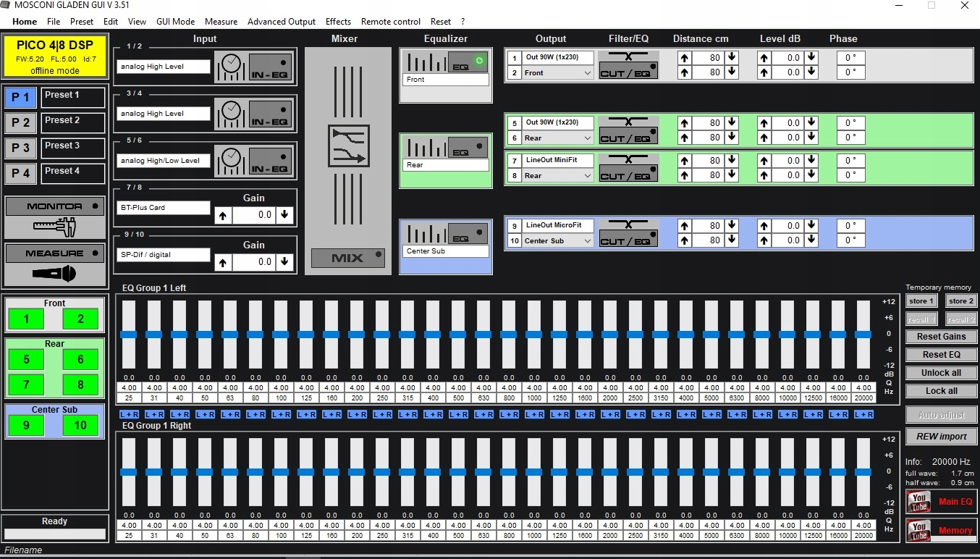
Task: Open the Effects menu
Action: click(x=338, y=22)
